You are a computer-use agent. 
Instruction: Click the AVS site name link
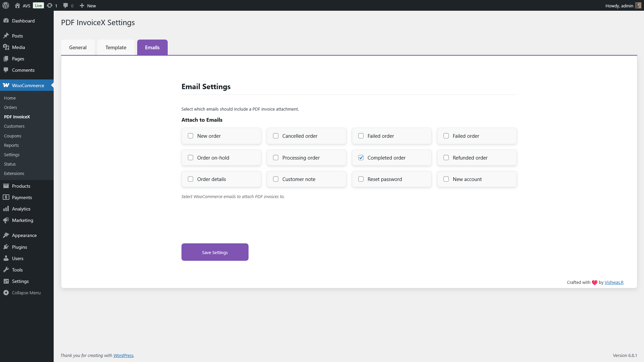[26, 6]
